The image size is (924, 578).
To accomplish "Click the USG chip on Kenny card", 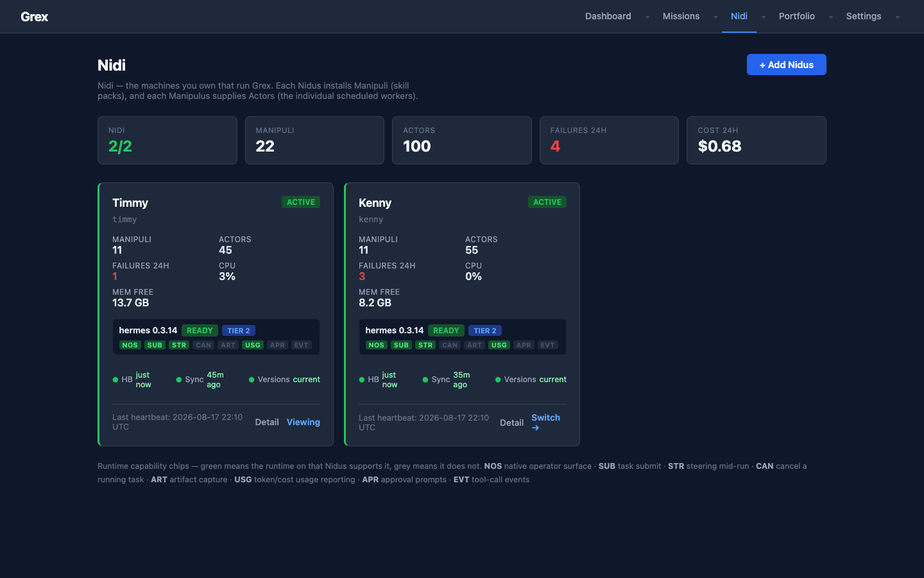I will 499,345.
